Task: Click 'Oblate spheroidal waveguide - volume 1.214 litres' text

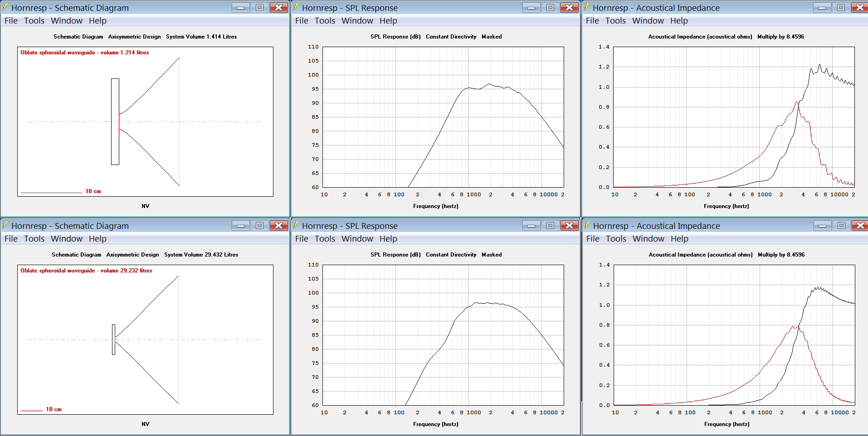Action: point(85,53)
